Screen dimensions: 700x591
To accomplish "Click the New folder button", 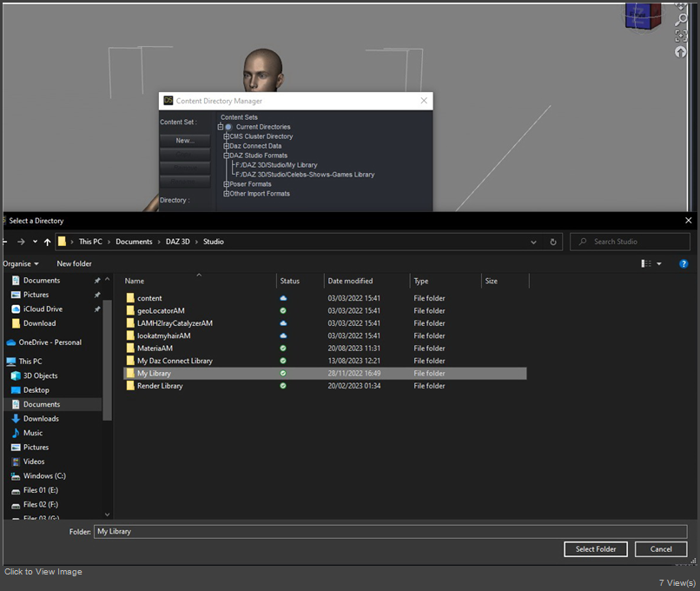I will pyautogui.click(x=74, y=263).
